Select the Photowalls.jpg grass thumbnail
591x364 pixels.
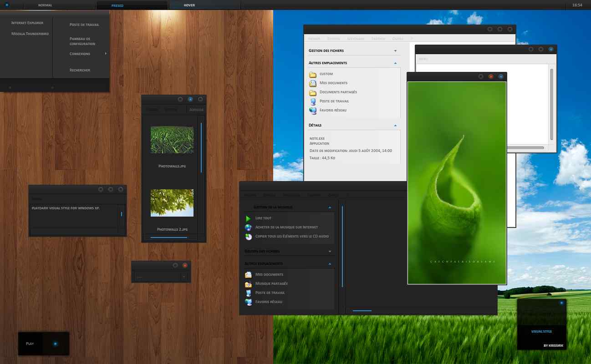tap(172, 140)
